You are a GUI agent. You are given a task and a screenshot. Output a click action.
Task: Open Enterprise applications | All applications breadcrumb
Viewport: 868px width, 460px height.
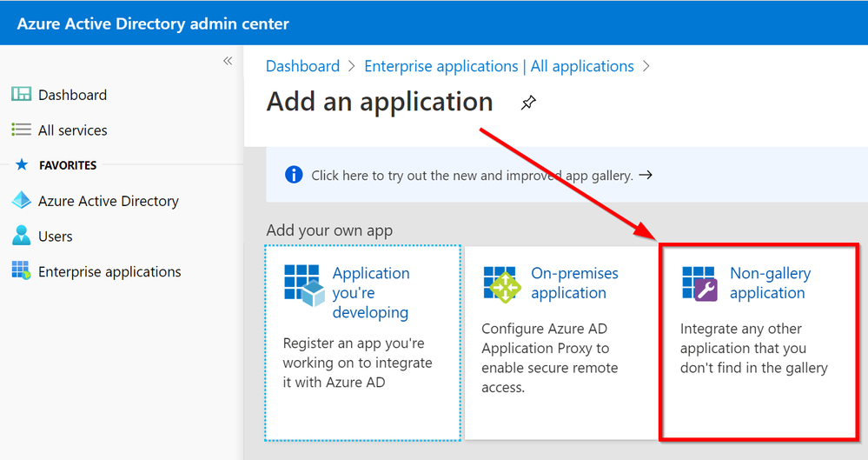(499, 66)
